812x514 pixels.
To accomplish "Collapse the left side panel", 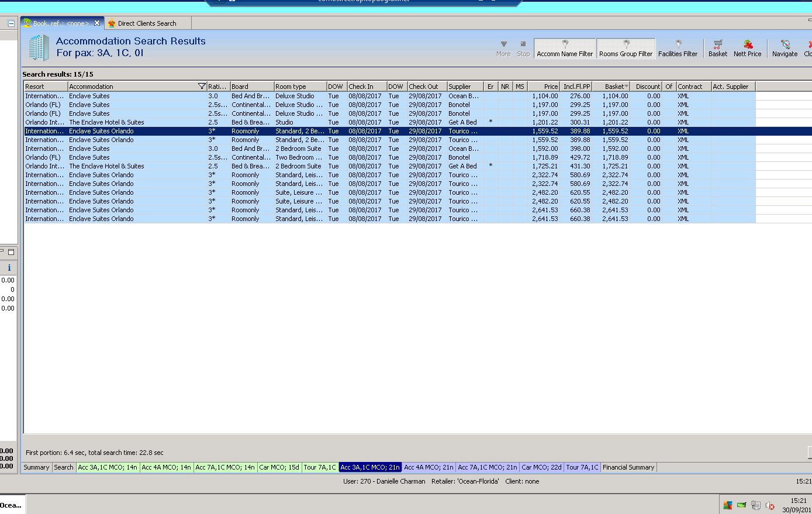I will 11,23.
